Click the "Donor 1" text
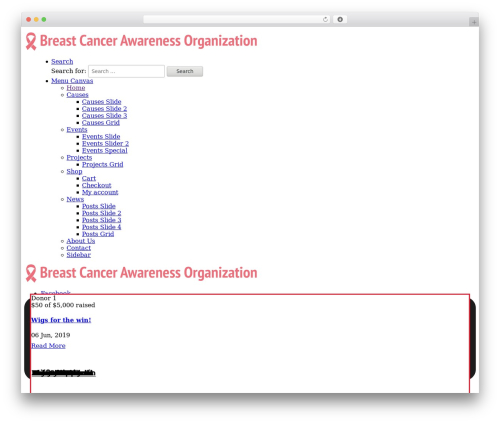The image size is (500, 423). tap(43, 298)
